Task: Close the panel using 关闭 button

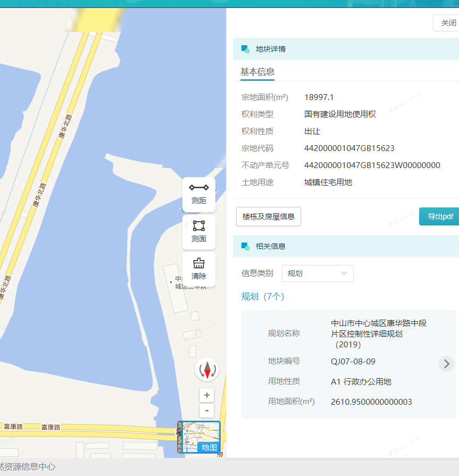Action: point(447,23)
